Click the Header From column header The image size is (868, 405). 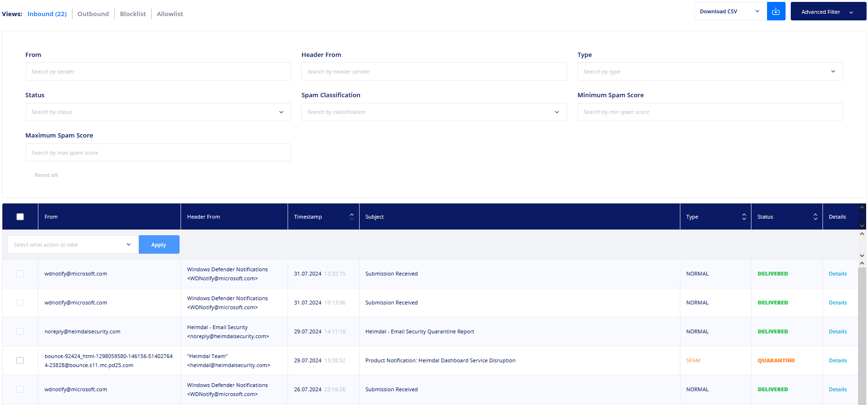tap(234, 217)
